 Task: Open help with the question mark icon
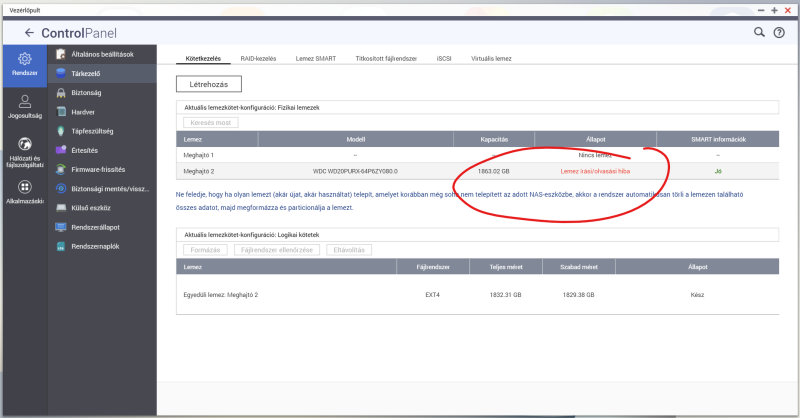pyautogui.click(x=779, y=33)
